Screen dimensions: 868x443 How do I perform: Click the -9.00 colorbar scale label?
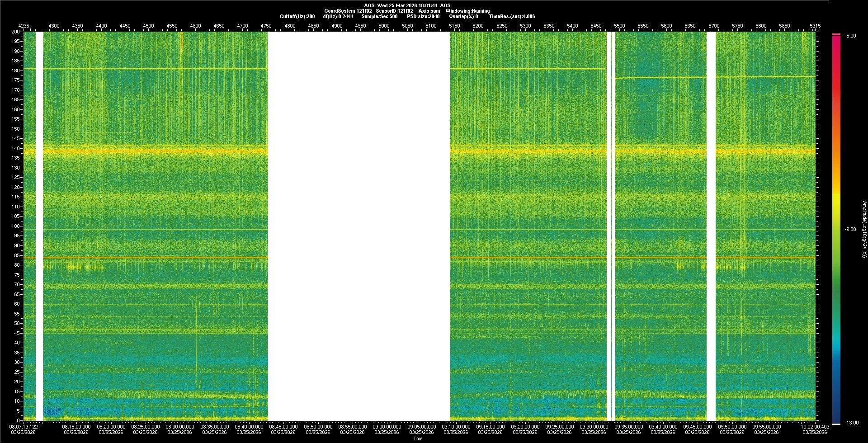pos(850,230)
